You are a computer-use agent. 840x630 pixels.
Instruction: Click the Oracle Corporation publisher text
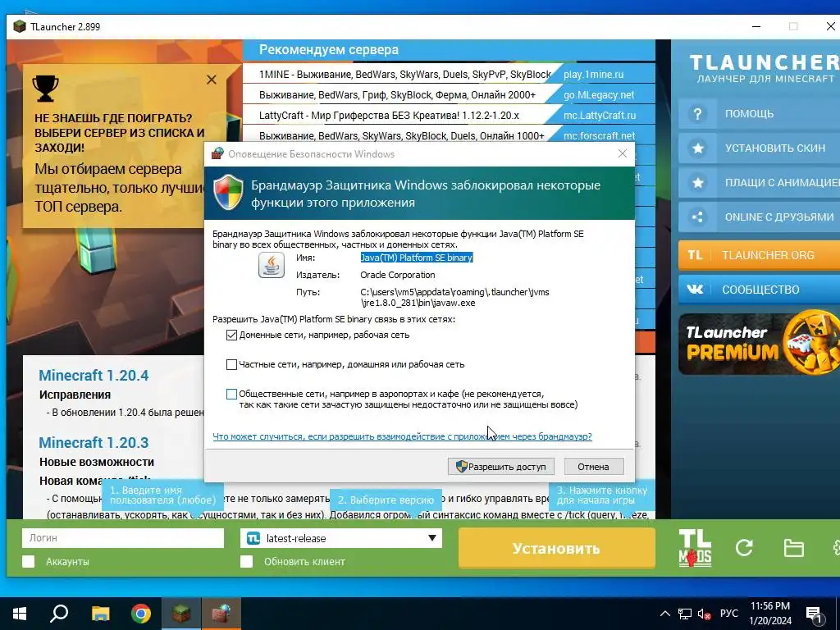(x=398, y=275)
